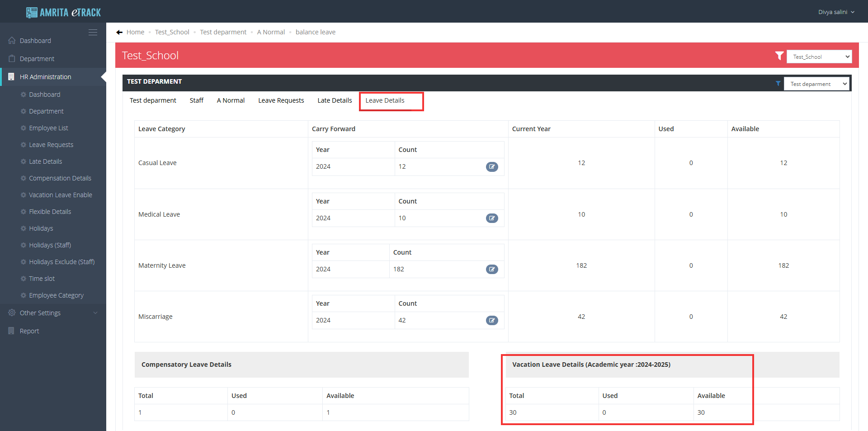Click the edit icon for Medical Leave count
This screenshot has width=868, height=431.
[x=492, y=218]
